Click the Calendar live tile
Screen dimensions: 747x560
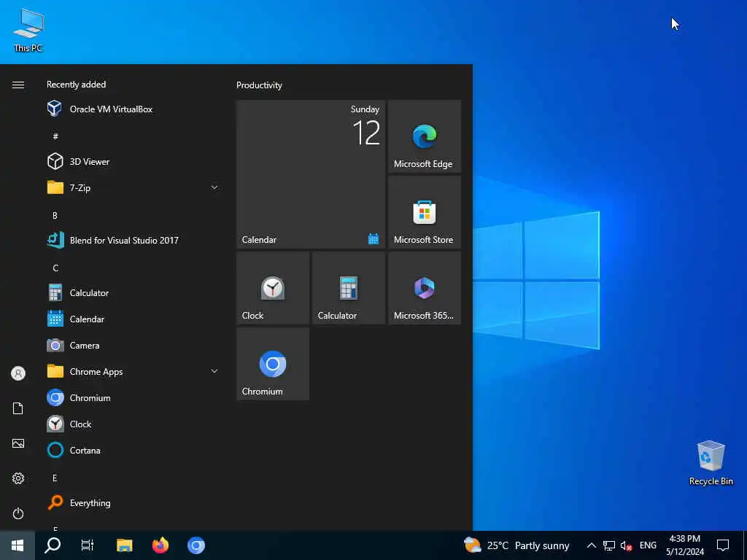(x=311, y=174)
